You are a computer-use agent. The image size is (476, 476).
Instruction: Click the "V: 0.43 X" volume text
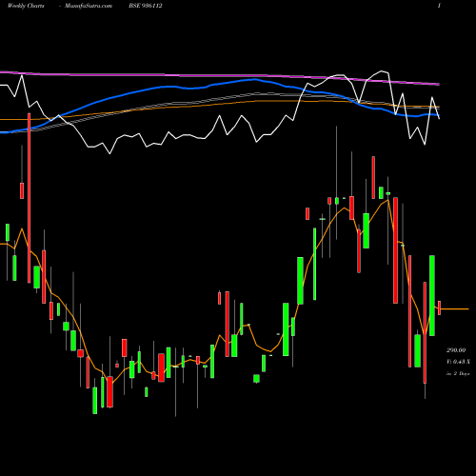(458, 362)
